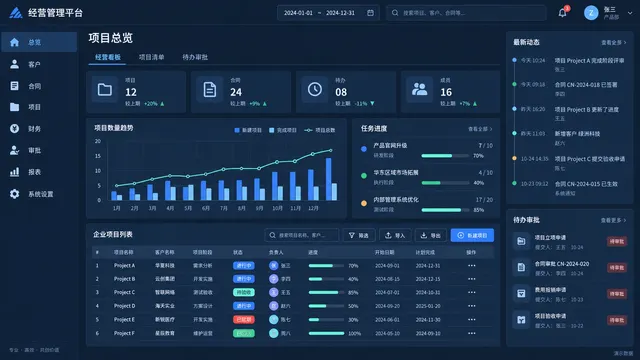The image size is (640, 360).
Task: Click activity 项目 Project A 完成阶段评审
Action: [589, 60]
